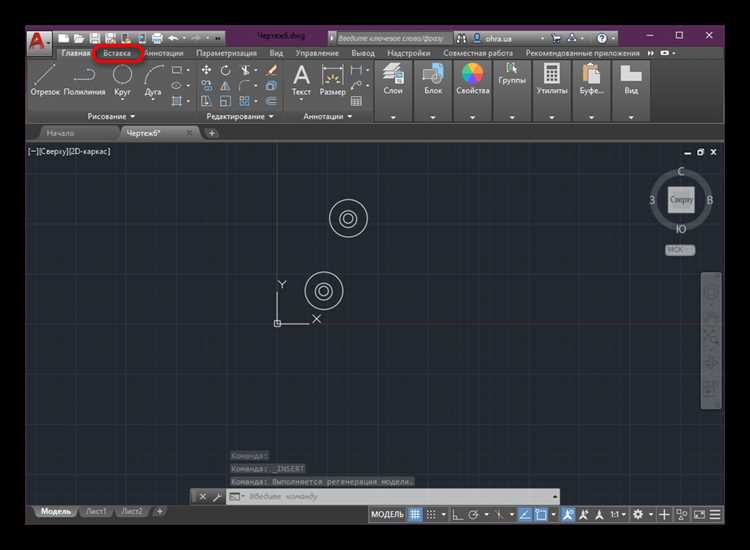The height and width of the screenshot is (550, 750).
Task: Click the Rectangle draw icon
Action: pos(176,70)
